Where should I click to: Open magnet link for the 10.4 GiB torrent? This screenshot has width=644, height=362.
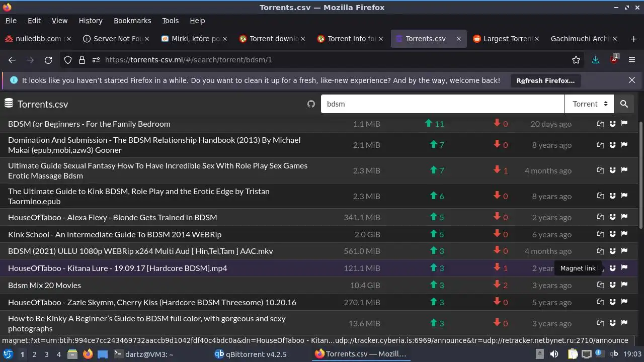pos(612,285)
